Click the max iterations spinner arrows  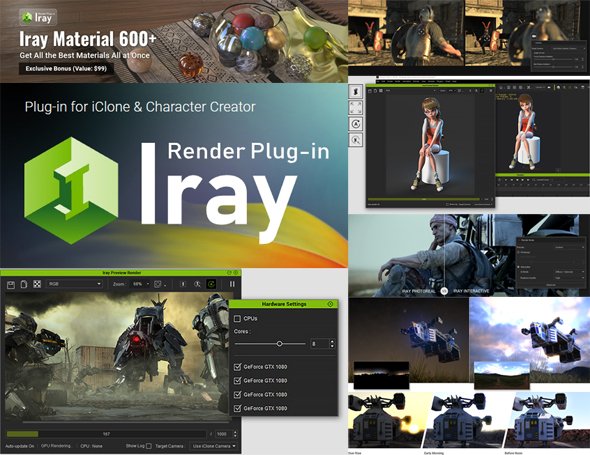[x=235, y=434]
